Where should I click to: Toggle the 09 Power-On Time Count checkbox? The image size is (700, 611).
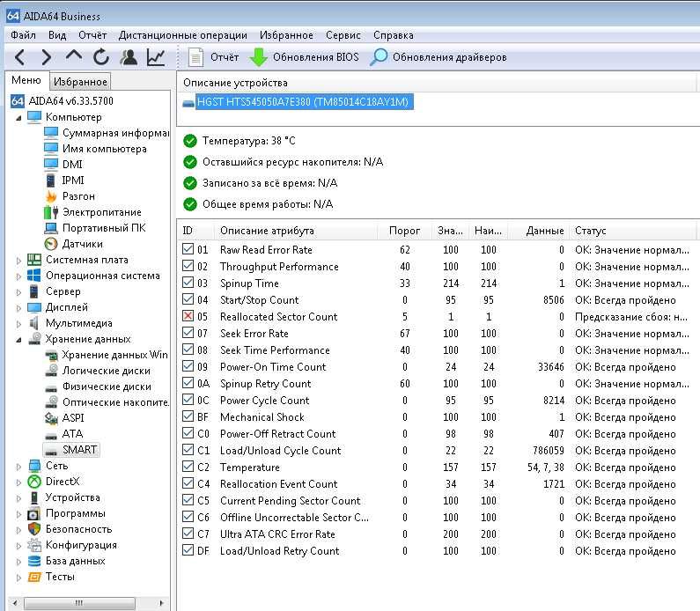(x=188, y=366)
